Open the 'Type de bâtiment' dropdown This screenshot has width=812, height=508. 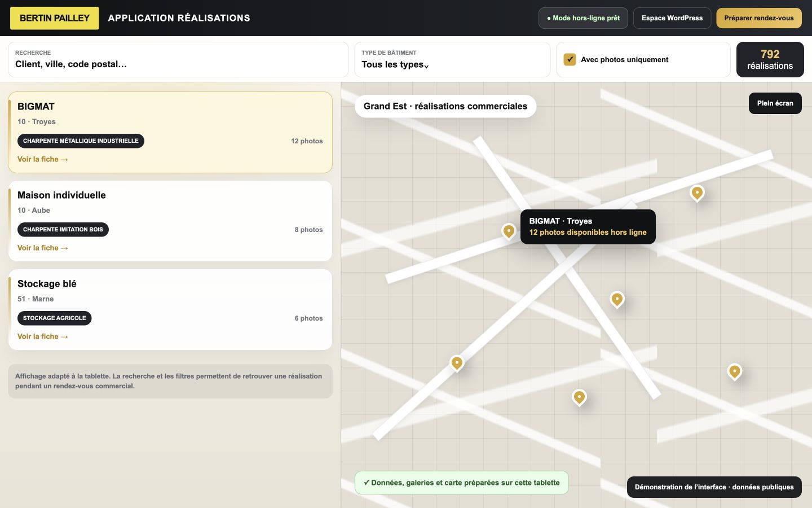[452, 59]
